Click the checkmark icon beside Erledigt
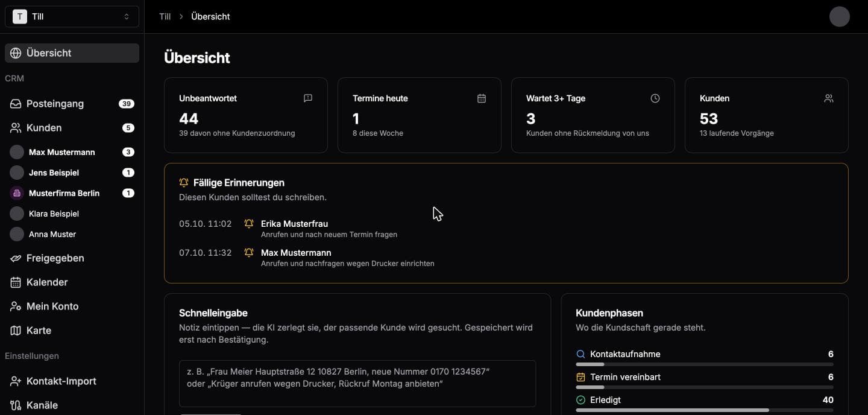 coord(581,400)
